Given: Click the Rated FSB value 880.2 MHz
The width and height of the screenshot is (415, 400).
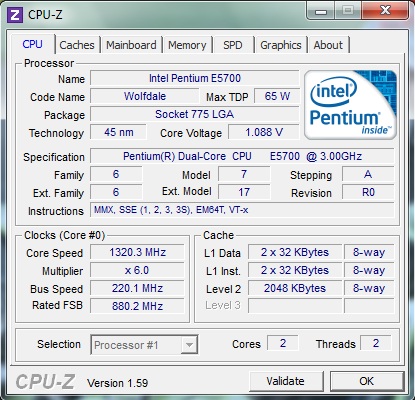Looking at the screenshot, I should click(137, 306).
